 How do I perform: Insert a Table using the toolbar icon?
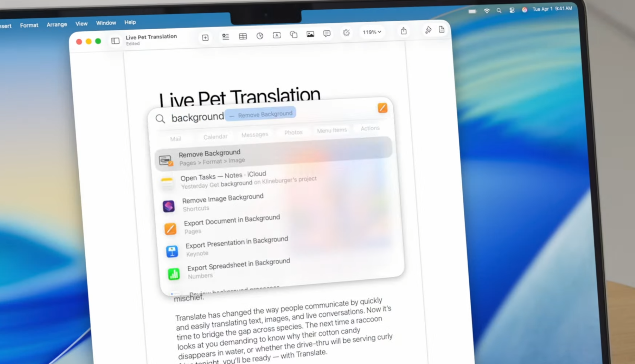coord(243,36)
